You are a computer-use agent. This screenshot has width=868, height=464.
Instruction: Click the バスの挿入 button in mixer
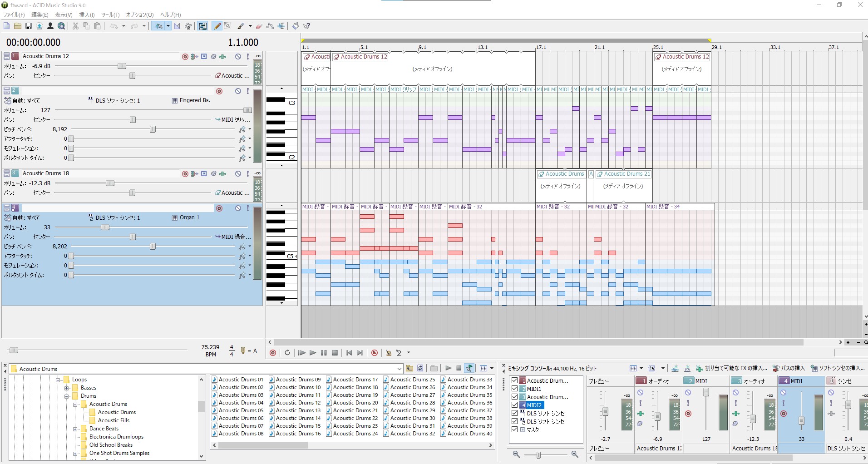click(789, 368)
